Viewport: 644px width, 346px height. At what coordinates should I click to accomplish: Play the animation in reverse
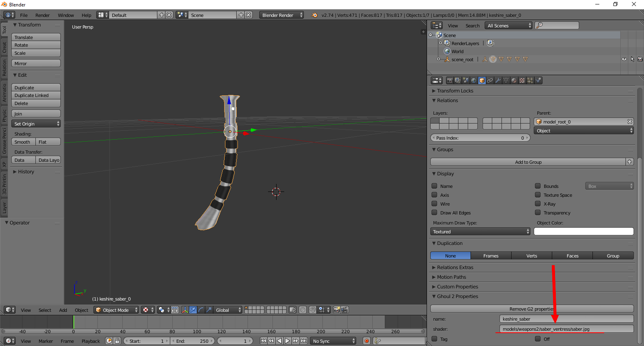click(x=279, y=341)
